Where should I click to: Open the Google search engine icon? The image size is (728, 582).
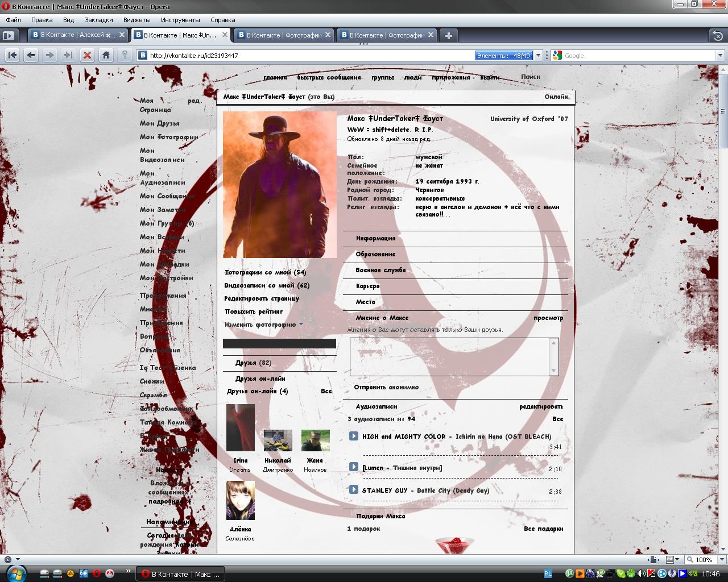[x=557, y=55]
